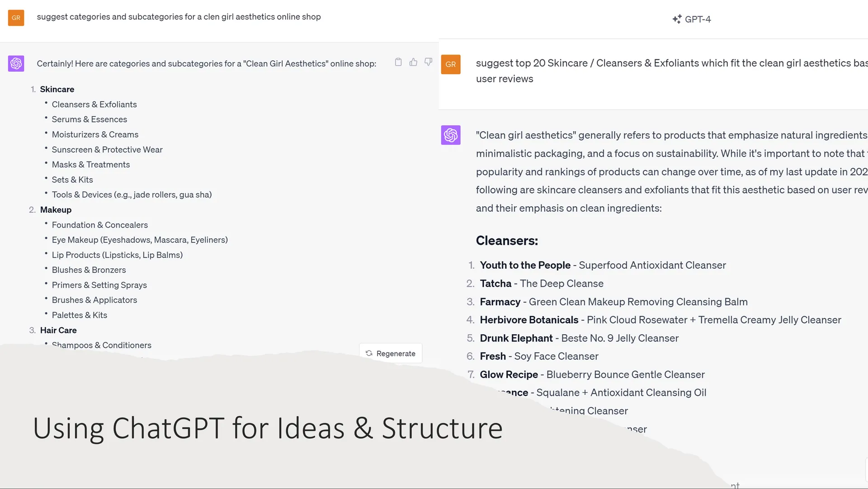Viewport: 868px width, 489px height.
Task: Select Tools & Devices subcategory item
Action: (132, 195)
